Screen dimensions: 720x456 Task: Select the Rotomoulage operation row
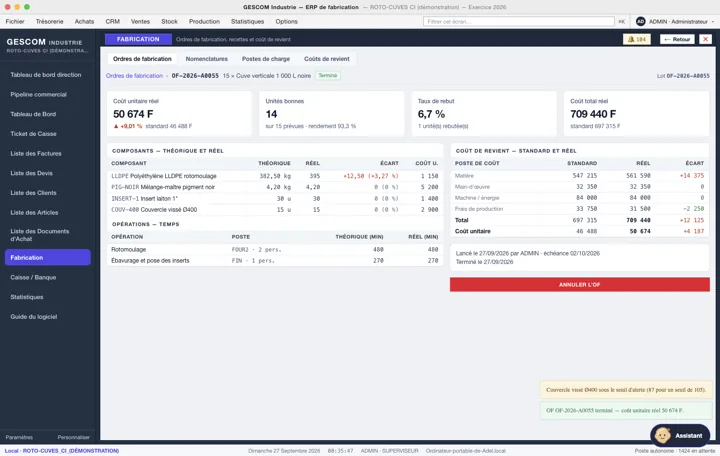(x=275, y=250)
